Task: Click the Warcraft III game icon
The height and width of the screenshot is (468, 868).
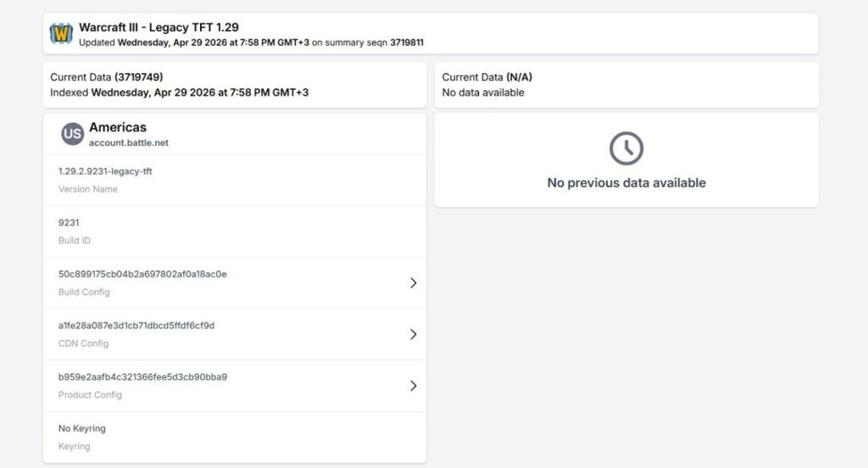Action: coord(61,34)
